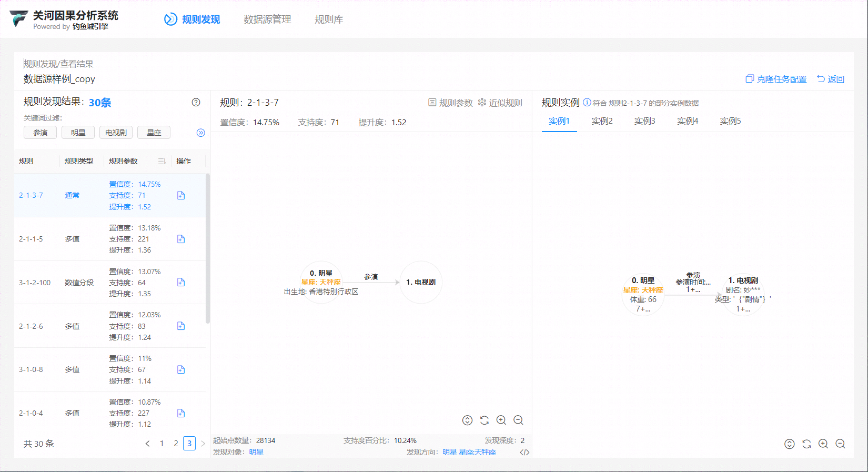Open the 规则发现 navigation tab

[192, 19]
